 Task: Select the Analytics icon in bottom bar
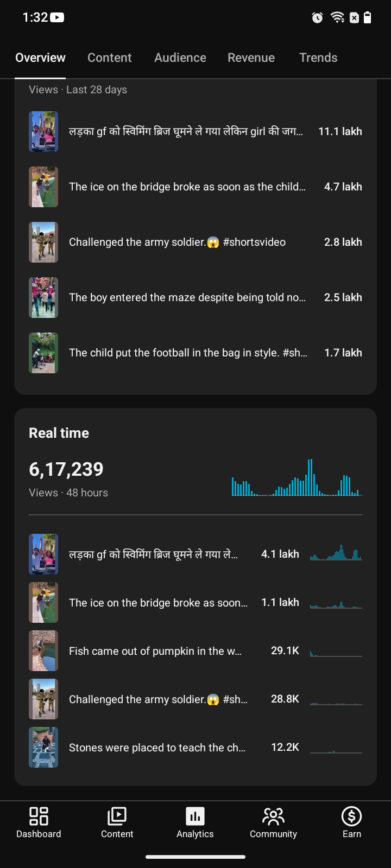pos(195,816)
